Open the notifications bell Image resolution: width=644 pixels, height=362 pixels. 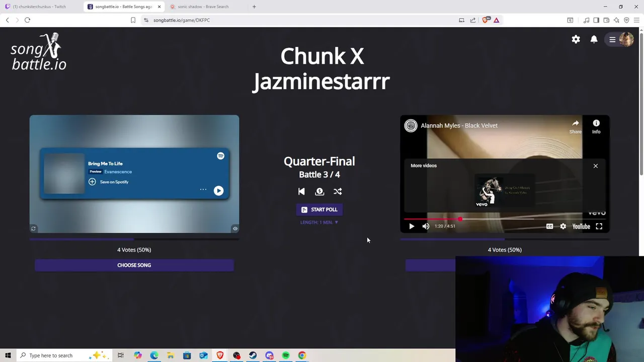(594, 39)
